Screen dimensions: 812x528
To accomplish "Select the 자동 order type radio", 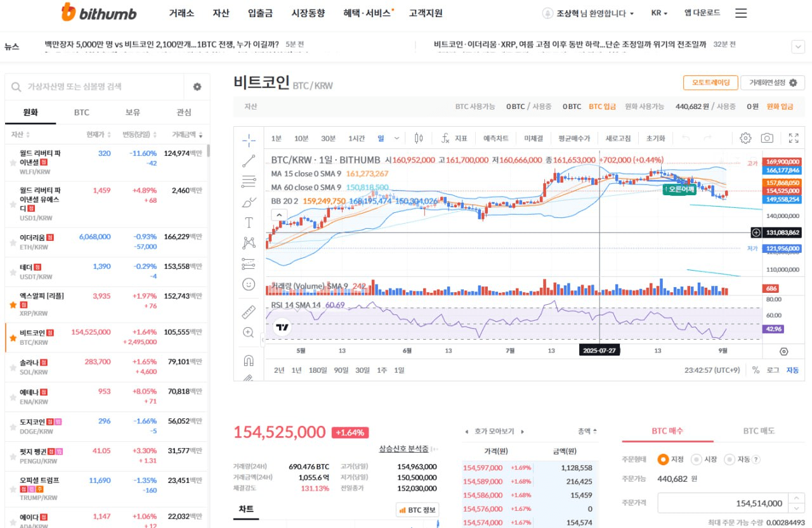I will click(x=728, y=459).
